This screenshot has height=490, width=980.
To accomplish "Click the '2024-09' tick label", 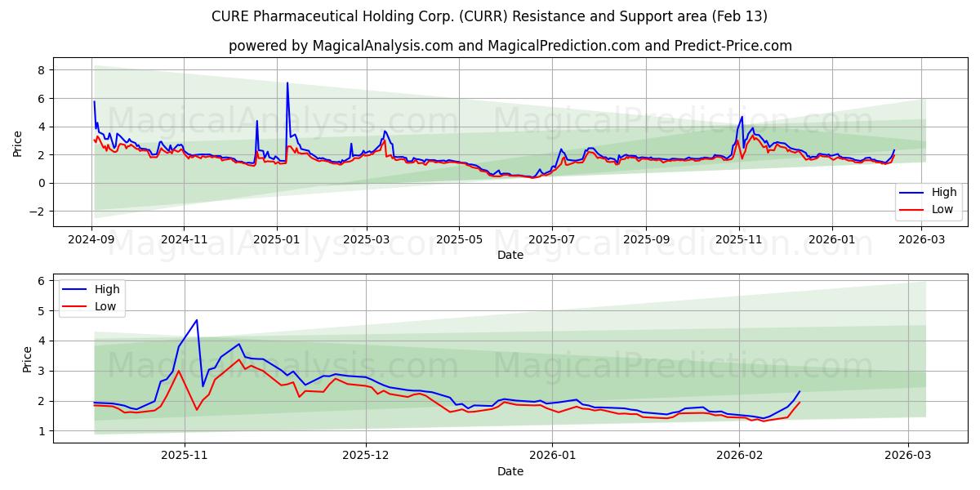I will point(91,239).
